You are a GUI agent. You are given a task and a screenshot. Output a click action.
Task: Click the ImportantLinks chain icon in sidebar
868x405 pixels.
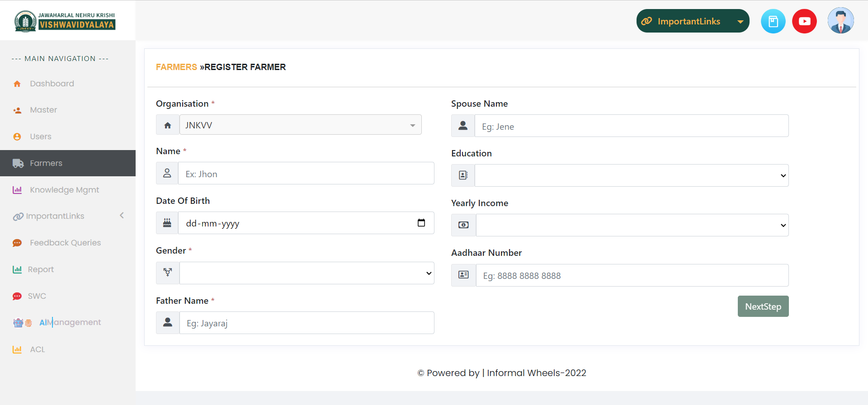(18, 217)
